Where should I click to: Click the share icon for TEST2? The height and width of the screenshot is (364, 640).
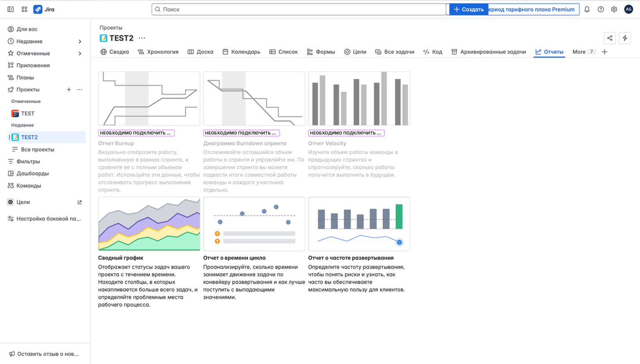[610, 38]
